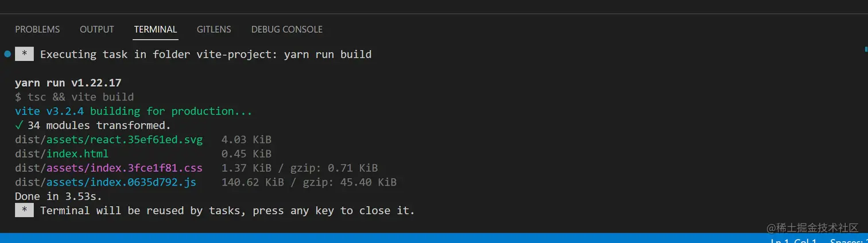Click the '$ tsc && vite build' command line
The height and width of the screenshot is (243, 868).
[x=74, y=97]
